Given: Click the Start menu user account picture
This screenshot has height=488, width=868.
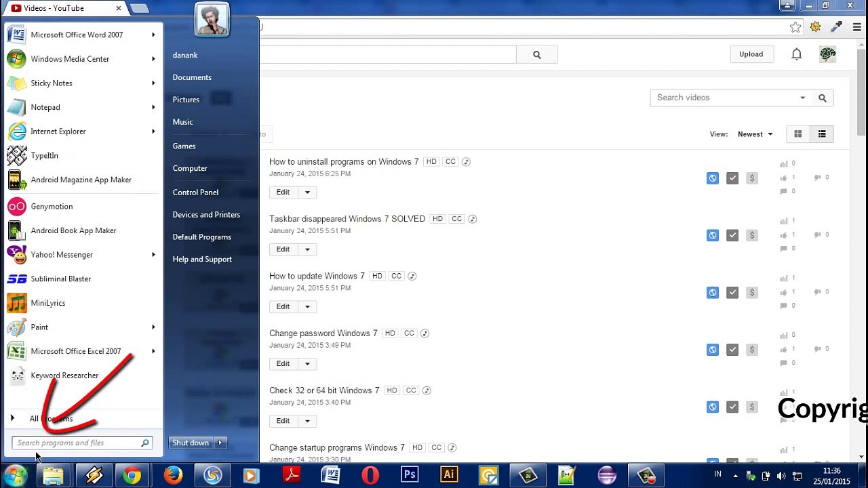Looking at the screenshot, I should [212, 19].
